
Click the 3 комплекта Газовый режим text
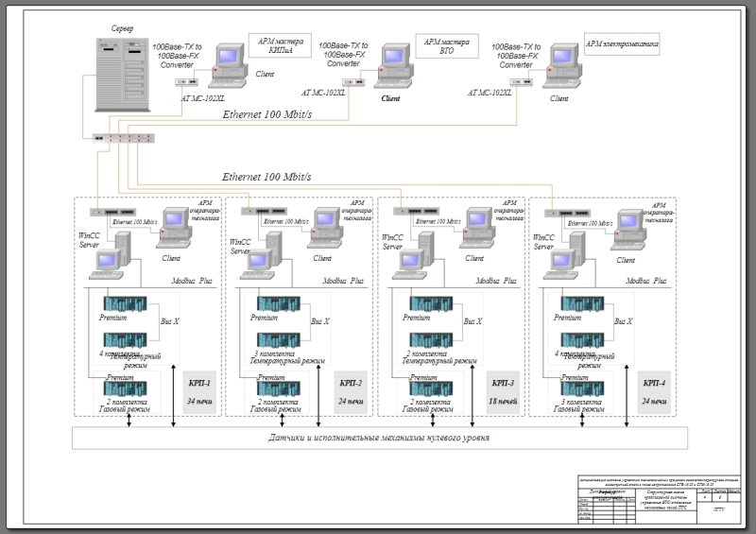click(579, 405)
